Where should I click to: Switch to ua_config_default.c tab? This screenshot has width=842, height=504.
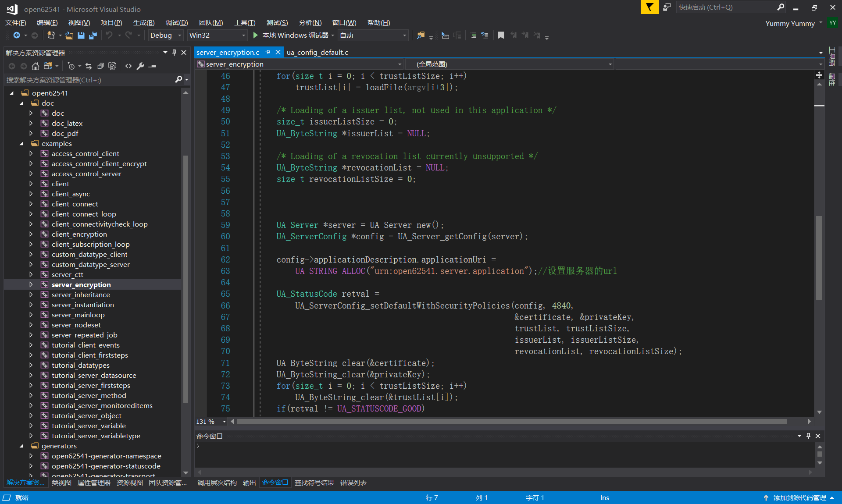pos(318,53)
